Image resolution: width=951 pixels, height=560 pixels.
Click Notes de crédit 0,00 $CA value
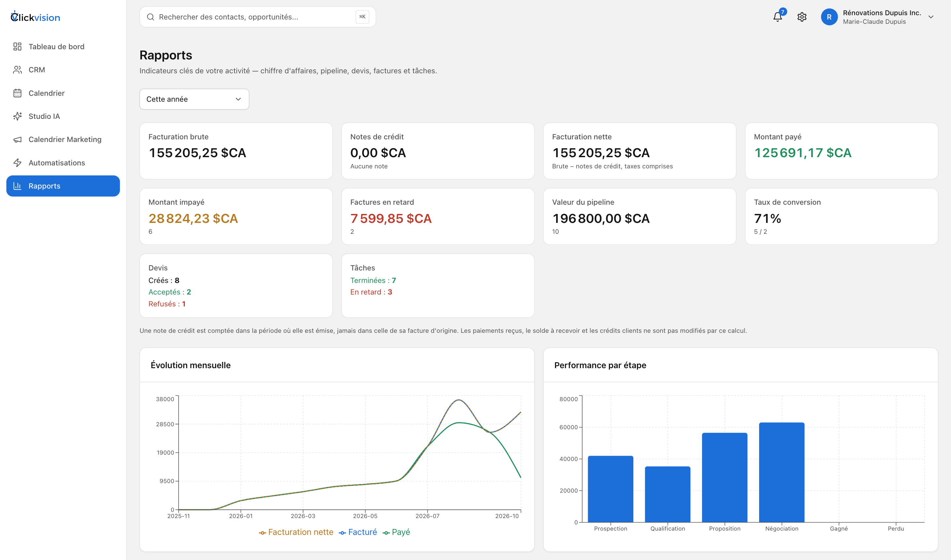point(378,153)
